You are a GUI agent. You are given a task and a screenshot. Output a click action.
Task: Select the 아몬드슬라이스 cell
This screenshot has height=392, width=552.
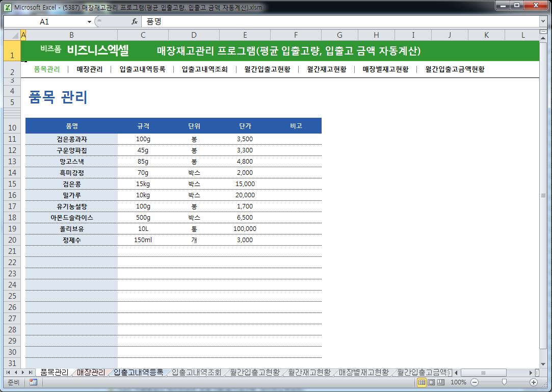tap(71, 218)
